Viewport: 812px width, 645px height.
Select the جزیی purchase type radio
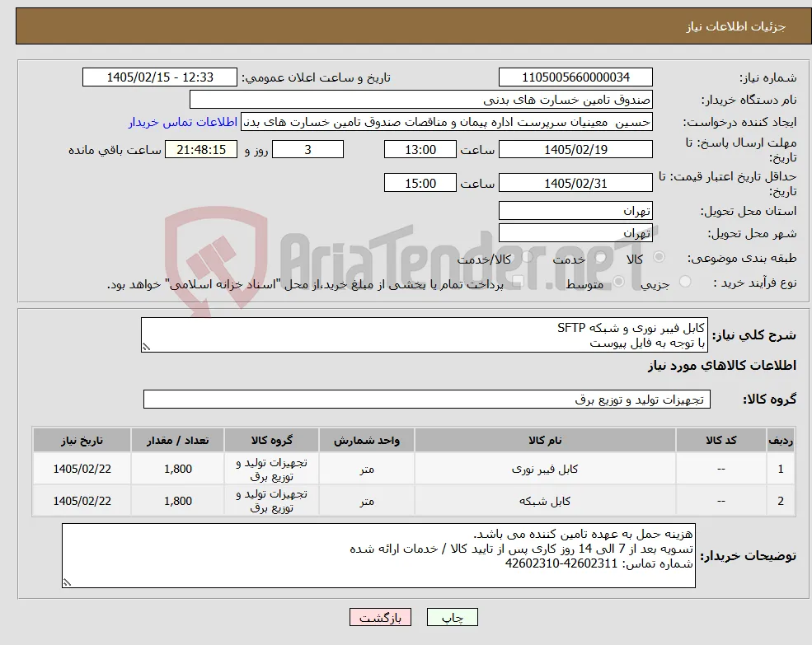tap(684, 282)
